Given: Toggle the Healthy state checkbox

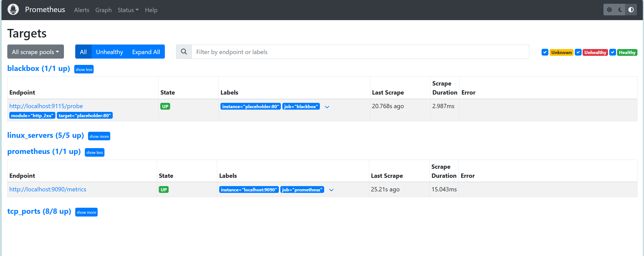Looking at the screenshot, I should tap(613, 52).
